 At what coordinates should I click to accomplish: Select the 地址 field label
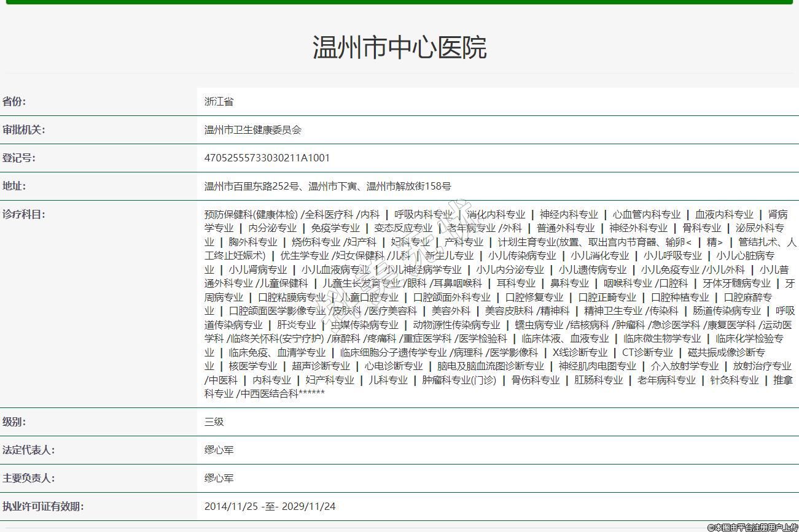point(14,187)
